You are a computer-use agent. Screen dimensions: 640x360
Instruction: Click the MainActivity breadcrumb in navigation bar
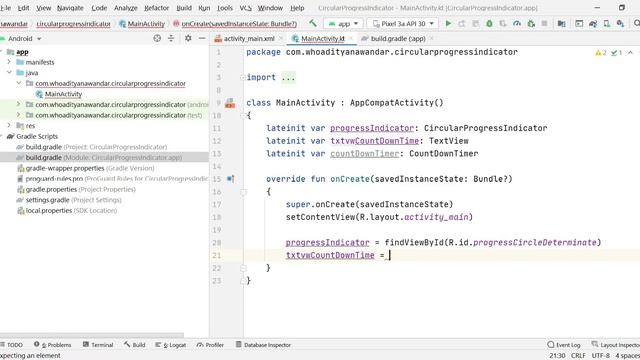142,24
